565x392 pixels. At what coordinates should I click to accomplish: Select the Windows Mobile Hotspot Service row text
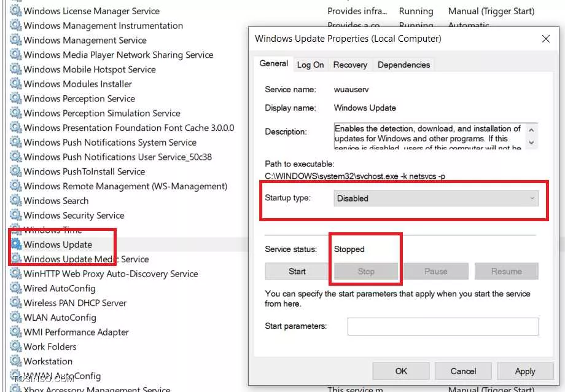click(x=90, y=69)
